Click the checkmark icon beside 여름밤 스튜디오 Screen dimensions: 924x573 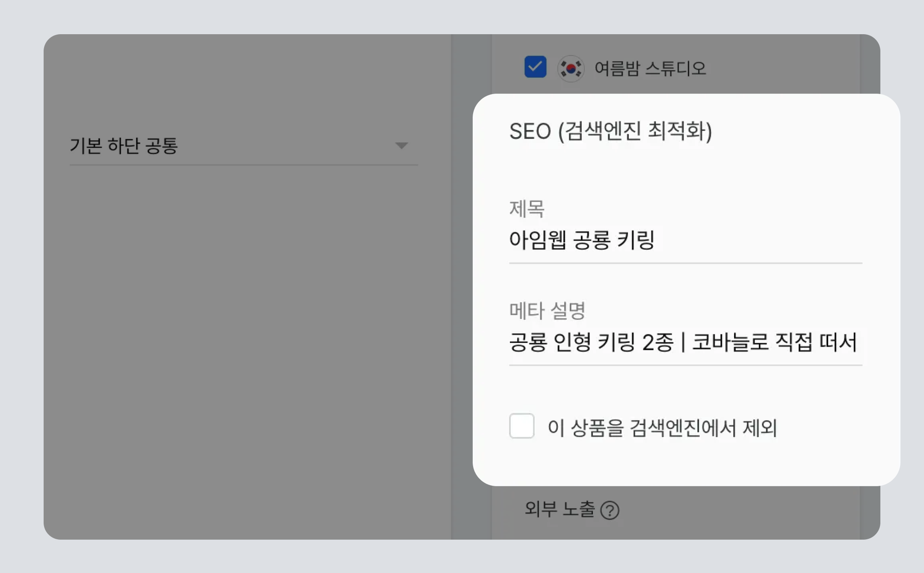[x=536, y=67]
